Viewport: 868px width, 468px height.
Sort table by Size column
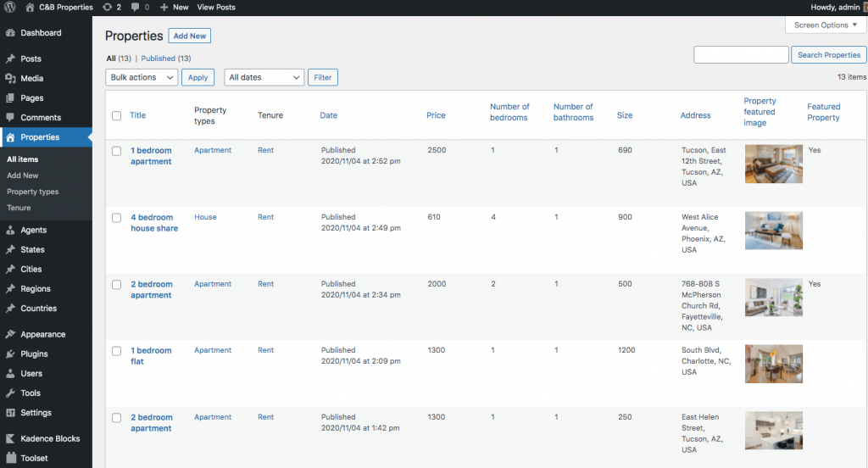pos(625,115)
